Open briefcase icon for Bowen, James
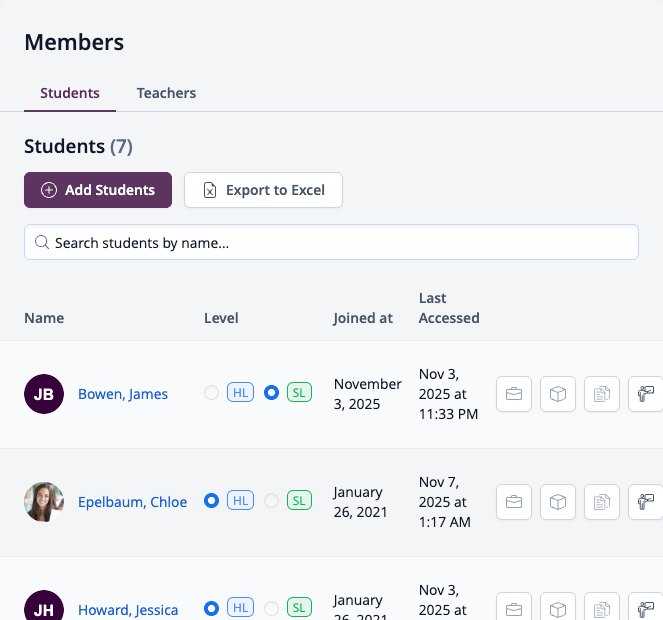Image resolution: width=663 pixels, height=620 pixels. point(514,394)
